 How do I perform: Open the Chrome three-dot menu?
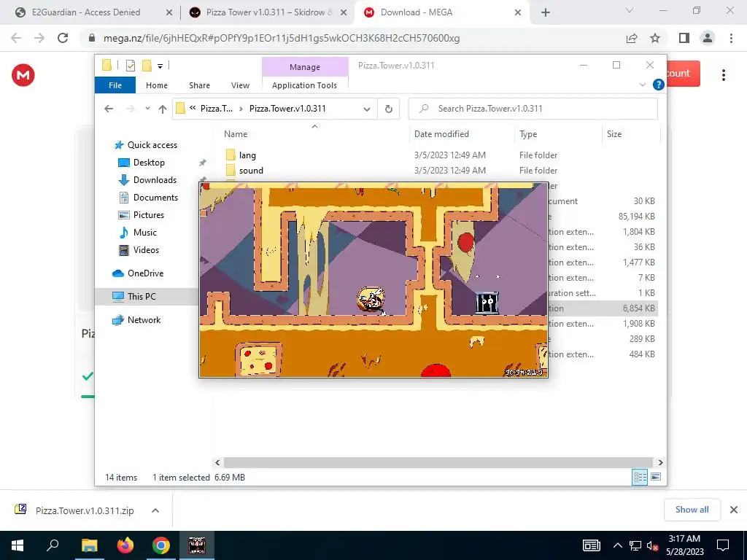click(731, 38)
